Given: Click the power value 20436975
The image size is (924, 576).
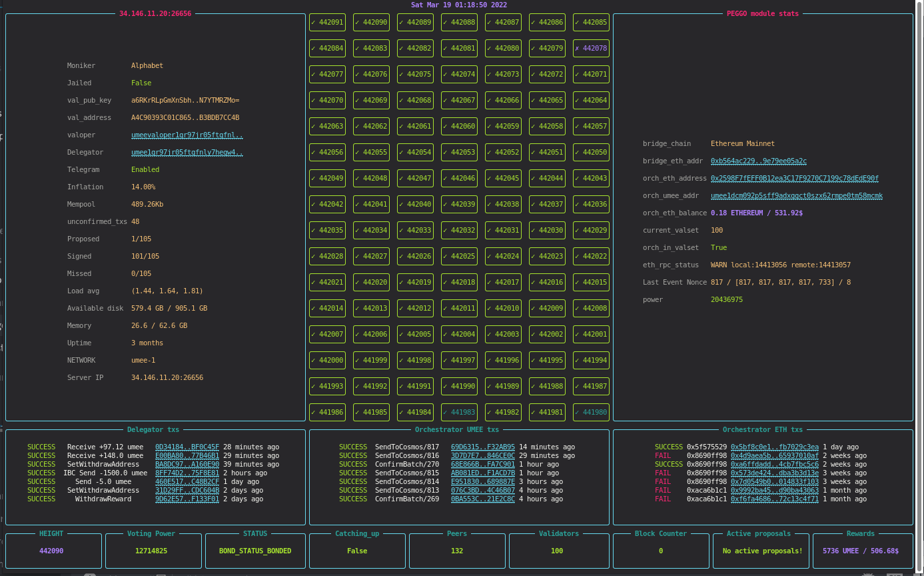Looking at the screenshot, I should click(x=727, y=300).
